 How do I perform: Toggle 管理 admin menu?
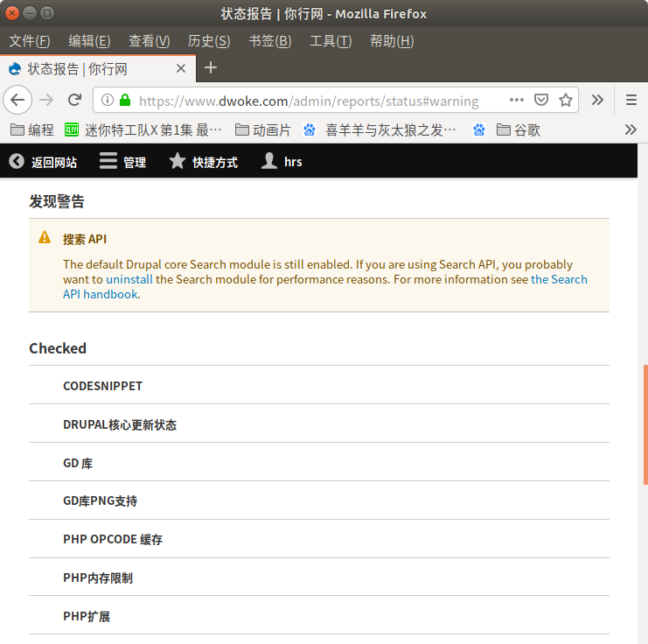pyautogui.click(x=122, y=162)
